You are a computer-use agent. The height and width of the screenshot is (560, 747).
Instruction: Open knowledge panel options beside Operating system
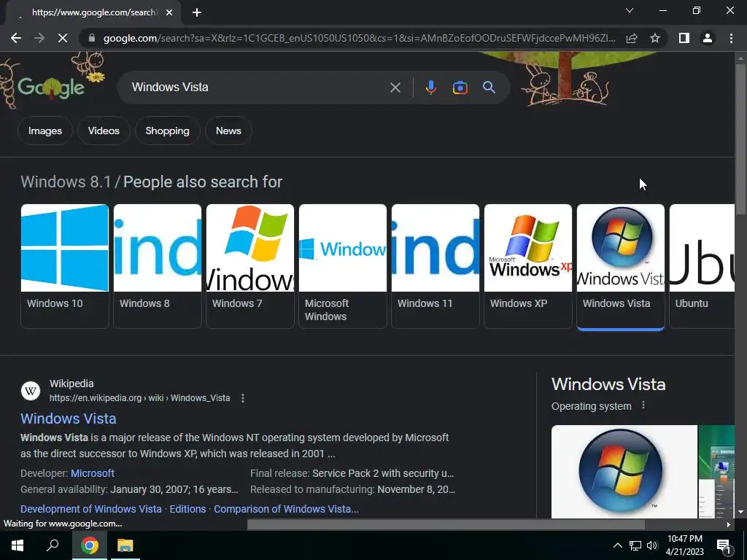click(x=643, y=405)
